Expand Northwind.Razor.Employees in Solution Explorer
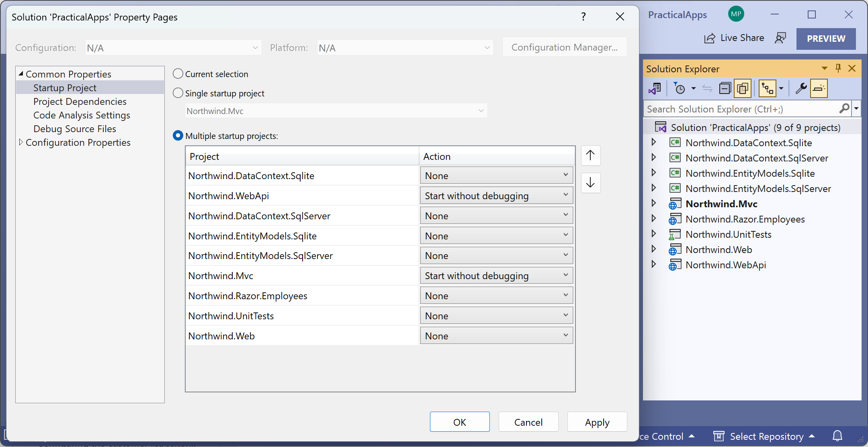The height and width of the screenshot is (447, 868). pos(654,218)
